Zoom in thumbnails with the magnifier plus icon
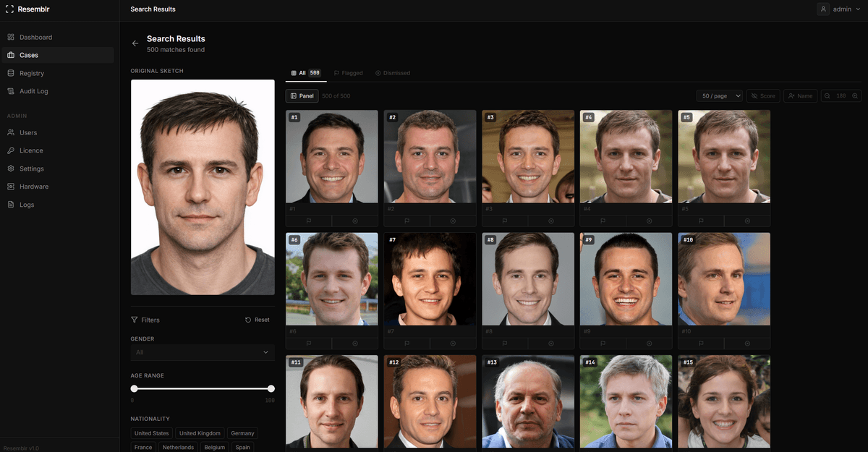The image size is (868, 452). pos(855,95)
